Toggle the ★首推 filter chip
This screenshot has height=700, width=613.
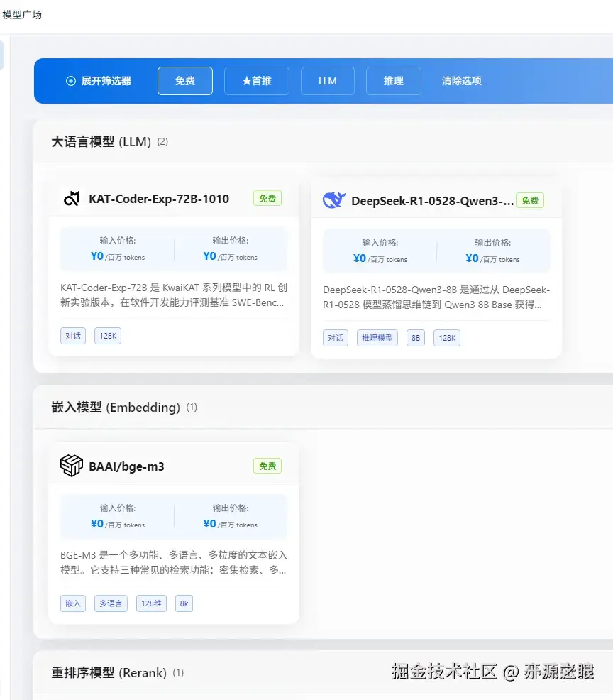pyautogui.click(x=257, y=81)
